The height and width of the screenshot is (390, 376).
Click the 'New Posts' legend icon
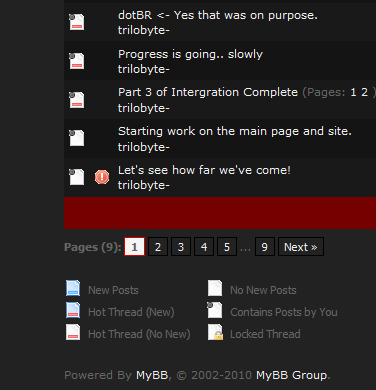[73, 288]
